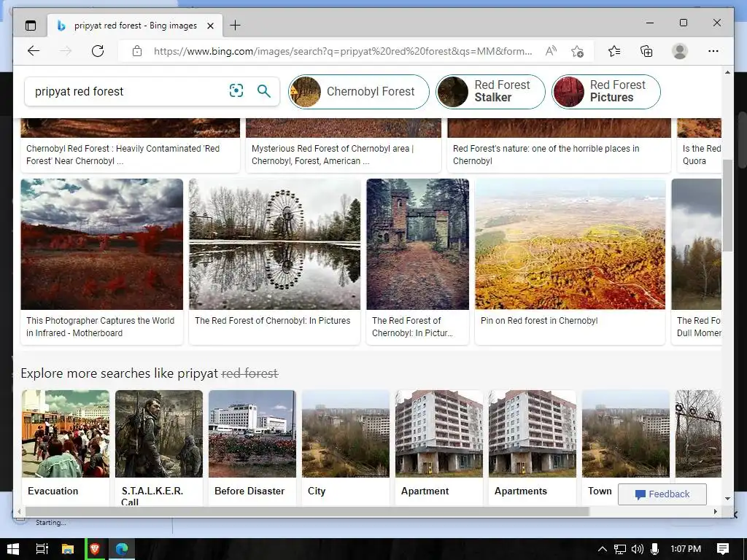The image size is (747, 560).
Task: Open a new browser tab
Action: [236, 26]
